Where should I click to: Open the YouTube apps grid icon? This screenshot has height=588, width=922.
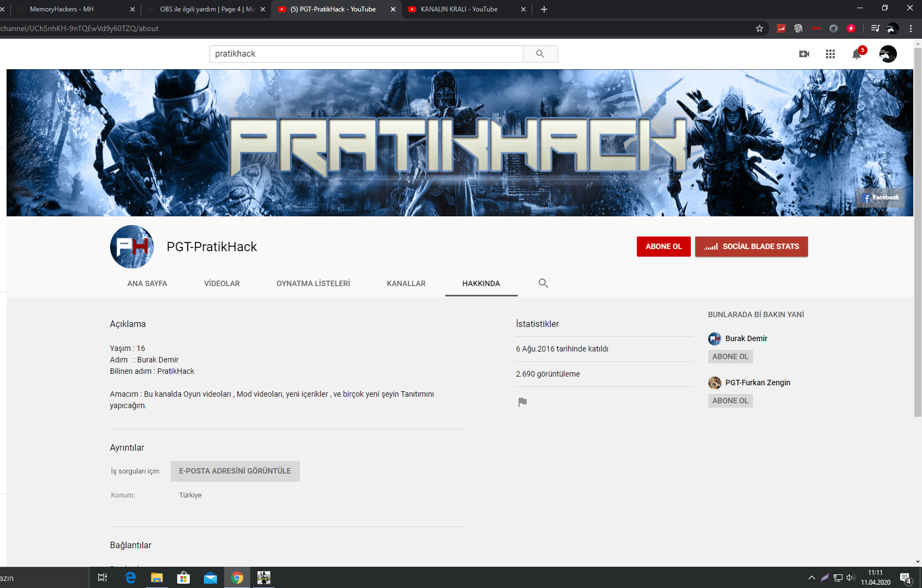(830, 54)
